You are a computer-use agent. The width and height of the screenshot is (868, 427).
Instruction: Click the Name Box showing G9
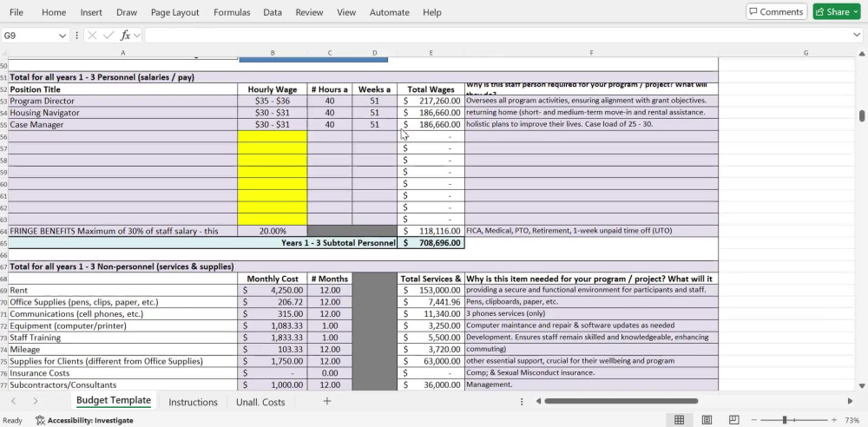tap(30, 36)
